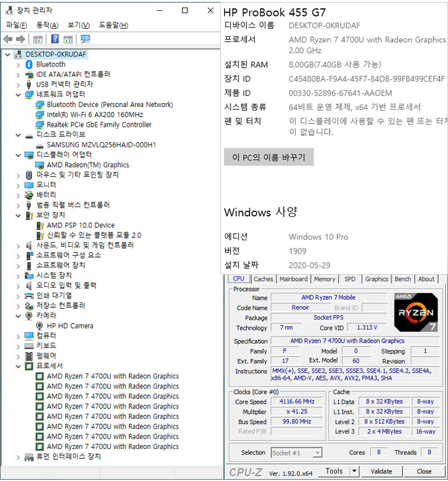The height and width of the screenshot is (481, 448).
Task: Collapse the 네트워크 어댑터 category
Action: (18, 95)
